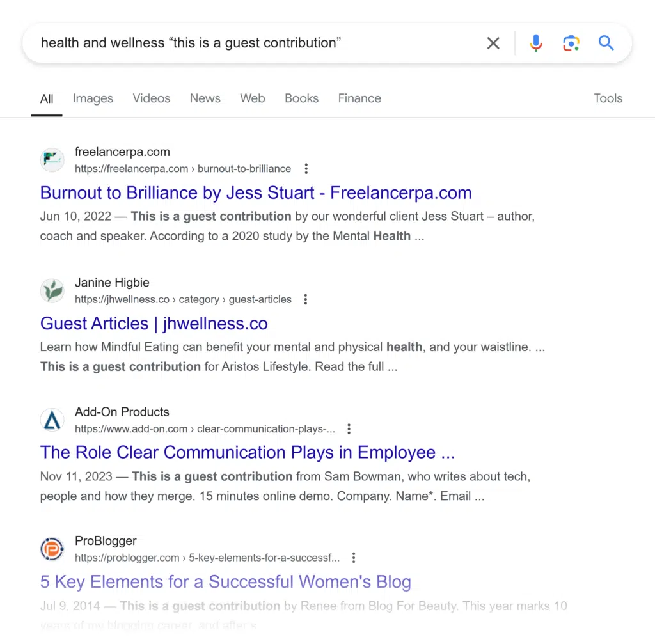Start voice search with microphone icon

536,43
